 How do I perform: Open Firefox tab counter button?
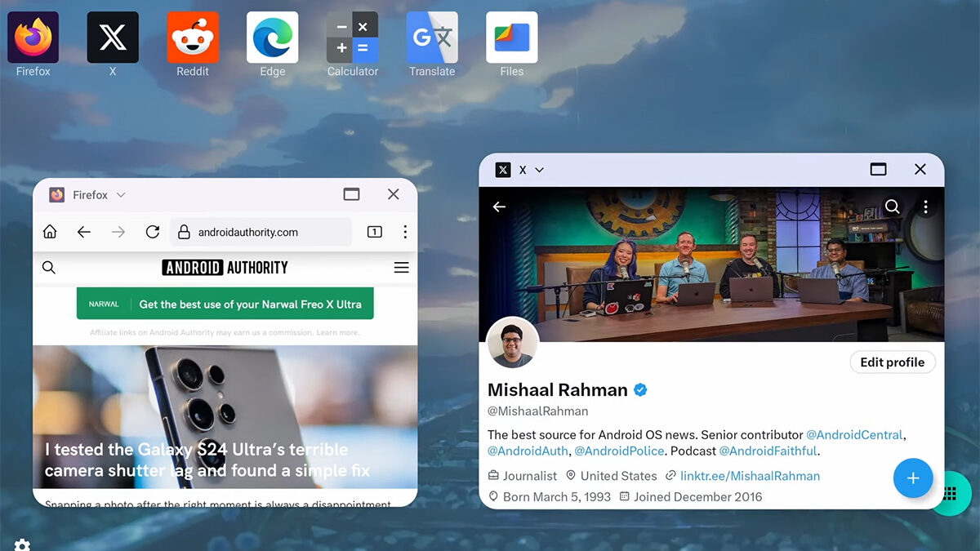coord(375,232)
